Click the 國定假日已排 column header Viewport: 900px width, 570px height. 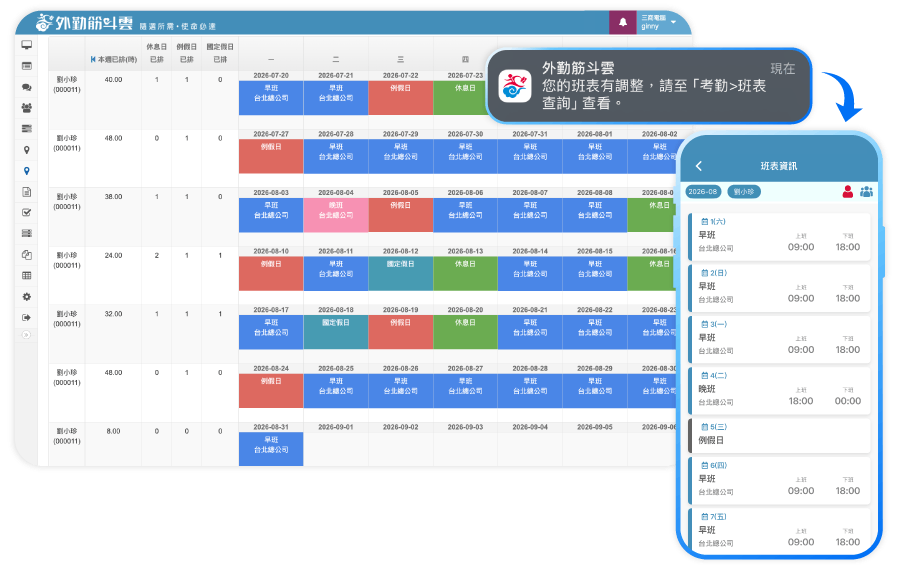click(x=220, y=53)
